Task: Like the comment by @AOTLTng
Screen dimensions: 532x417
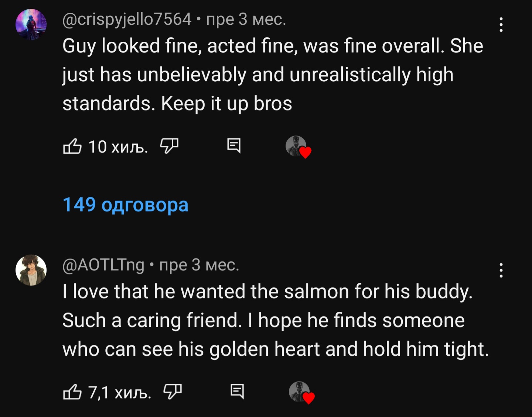Action: click(x=72, y=392)
